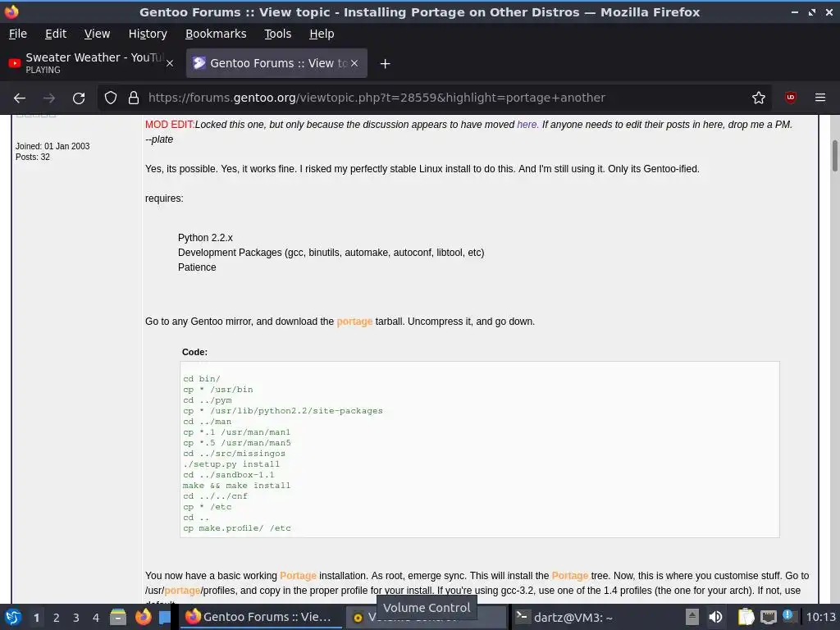The width and height of the screenshot is (840, 630).
Task: Reload the current Gentoo Forums page
Action: [79, 98]
